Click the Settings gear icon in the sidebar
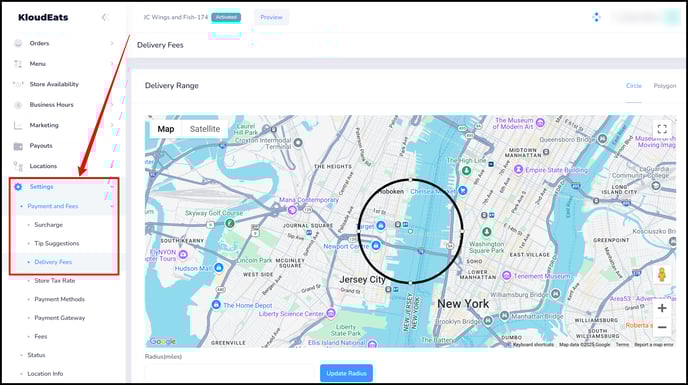This screenshot has height=385, width=688. [x=18, y=187]
